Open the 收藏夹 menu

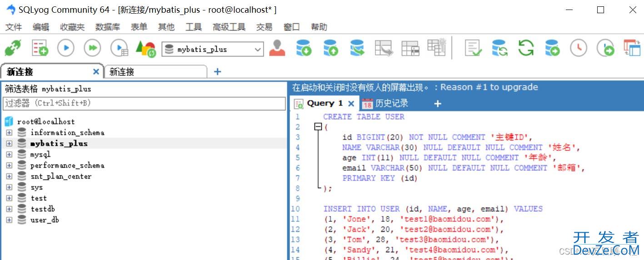[72, 27]
